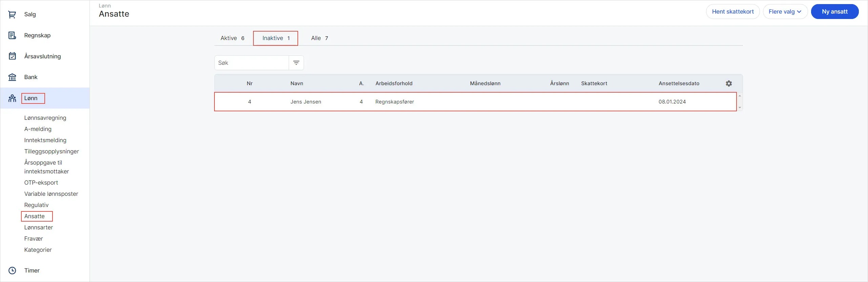Open Årsavslutning in the sidebar
Viewport: 868px width, 282px height.
[42, 56]
